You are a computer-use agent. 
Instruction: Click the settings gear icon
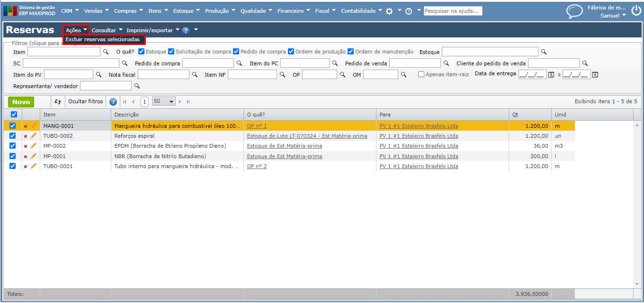coord(389,11)
